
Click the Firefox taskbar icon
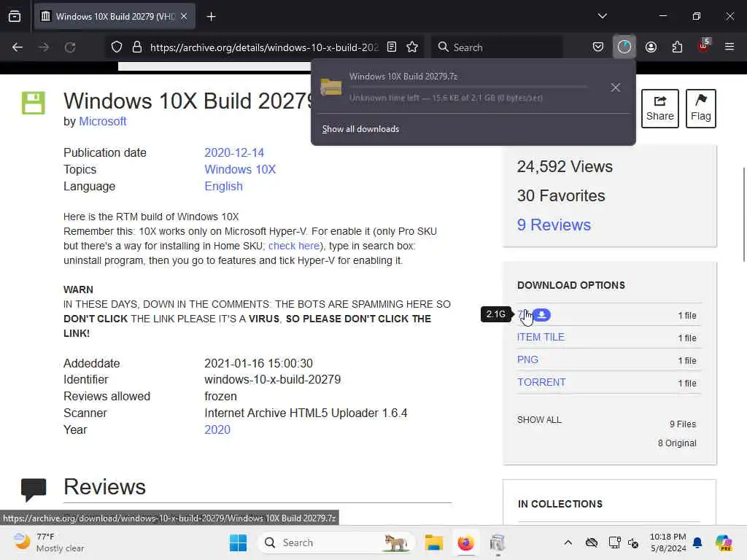coord(465,542)
